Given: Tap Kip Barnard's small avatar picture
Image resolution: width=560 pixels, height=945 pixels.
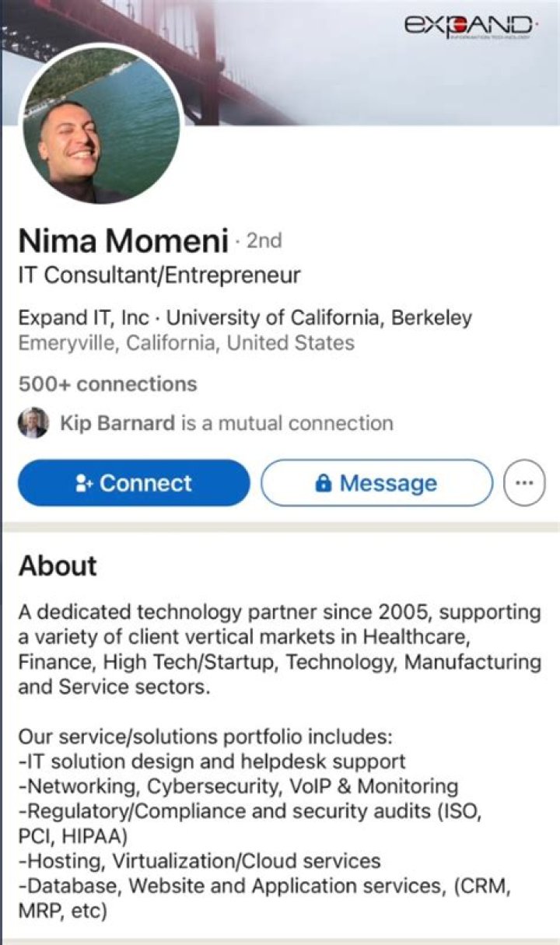Looking at the screenshot, I should coord(33,423).
